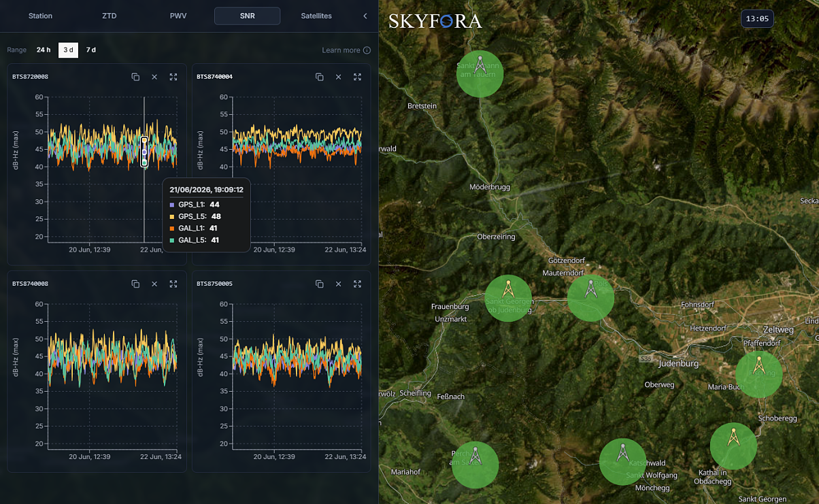Click the BTS8720008 chart title
The width and height of the screenshot is (819, 504).
pos(30,77)
